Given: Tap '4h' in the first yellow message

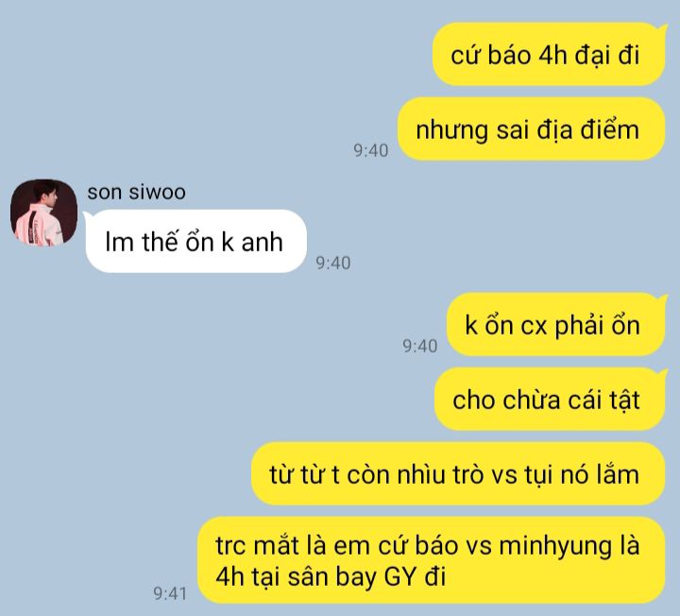Looking at the screenshot, I should 552,55.
